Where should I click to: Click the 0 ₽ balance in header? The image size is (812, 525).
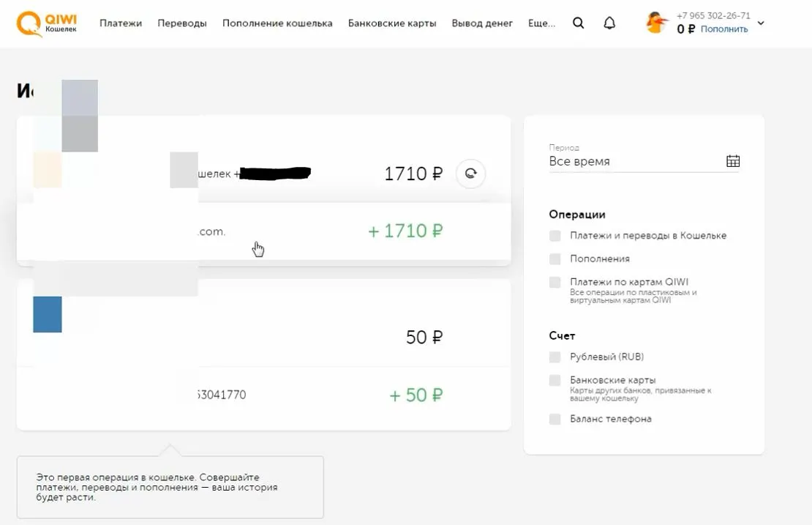[x=685, y=29]
